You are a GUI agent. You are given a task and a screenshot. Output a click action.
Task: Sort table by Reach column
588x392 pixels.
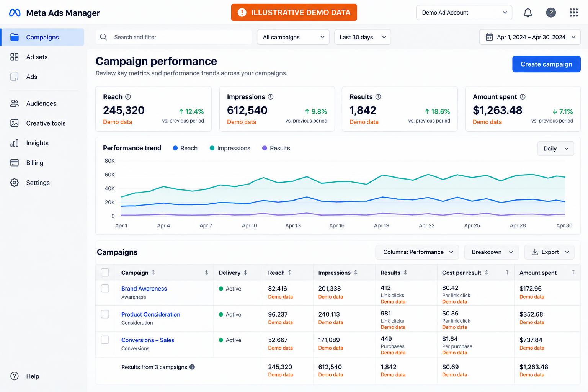(x=290, y=273)
